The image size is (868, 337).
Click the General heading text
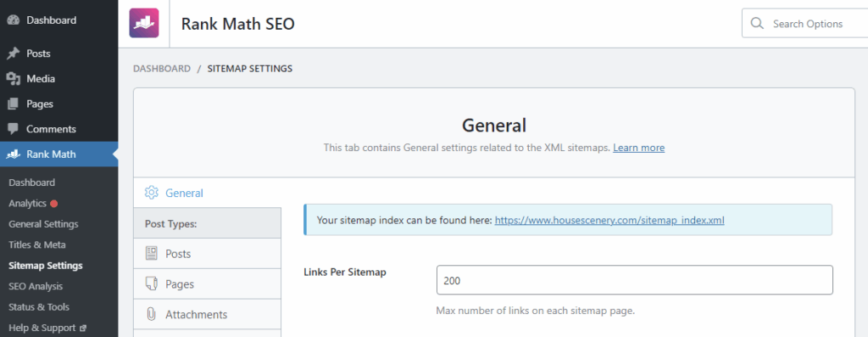(494, 126)
